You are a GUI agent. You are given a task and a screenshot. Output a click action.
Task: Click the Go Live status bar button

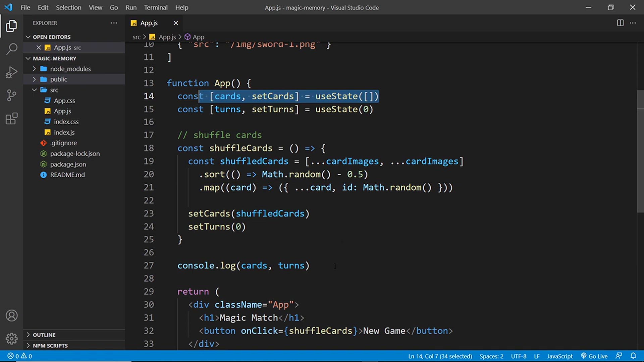tap(594, 356)
